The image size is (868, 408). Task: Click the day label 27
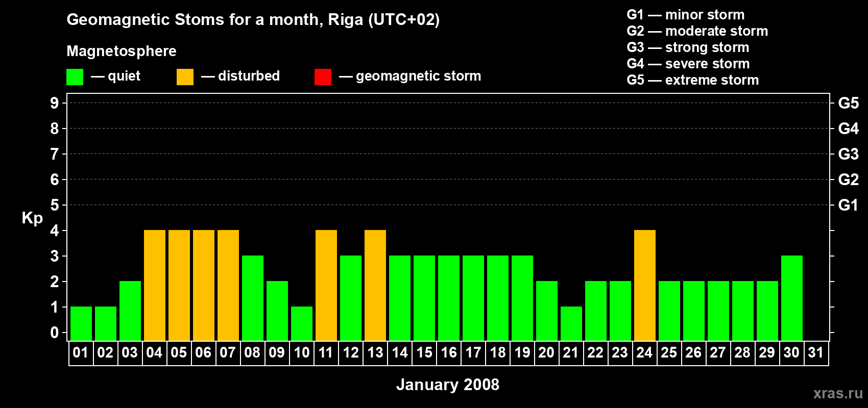tap(718, 352)
